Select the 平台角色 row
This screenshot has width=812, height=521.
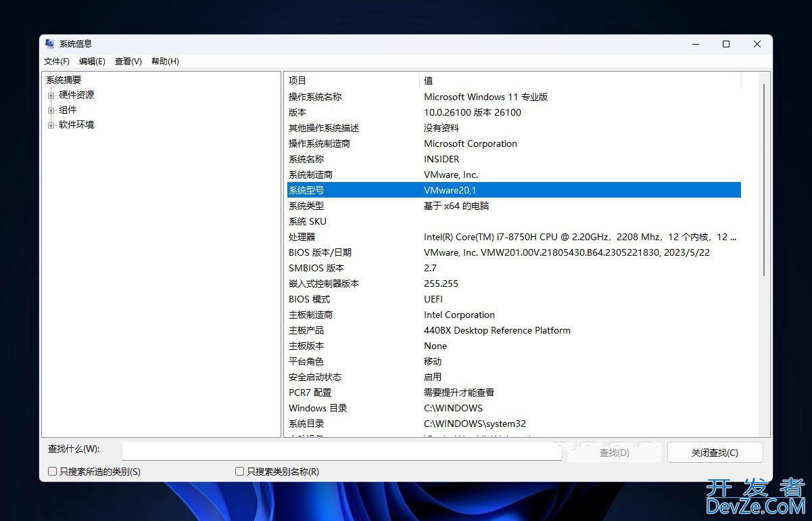coord(513,361)
